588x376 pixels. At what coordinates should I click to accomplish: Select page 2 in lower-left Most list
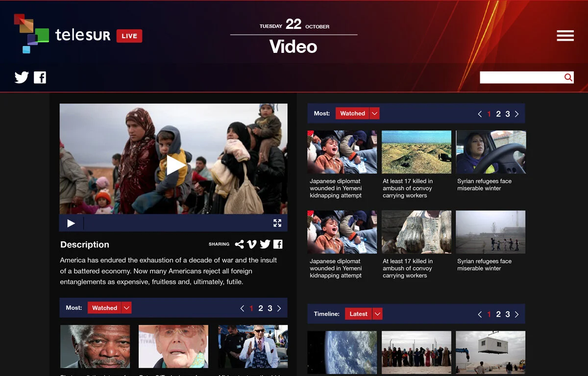coord(261,308)
